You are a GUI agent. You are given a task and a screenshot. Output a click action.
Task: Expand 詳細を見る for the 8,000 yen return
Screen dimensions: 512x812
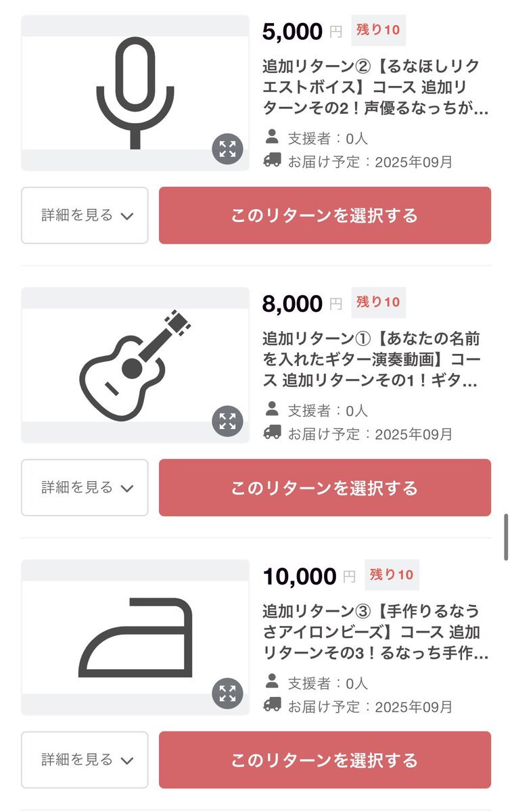click(x=85, y=488)
